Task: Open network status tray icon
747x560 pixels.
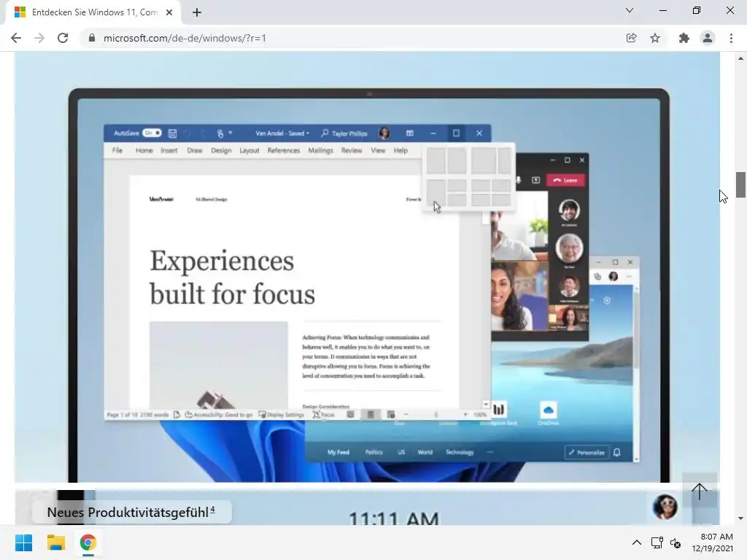Action: coord(657,542)
